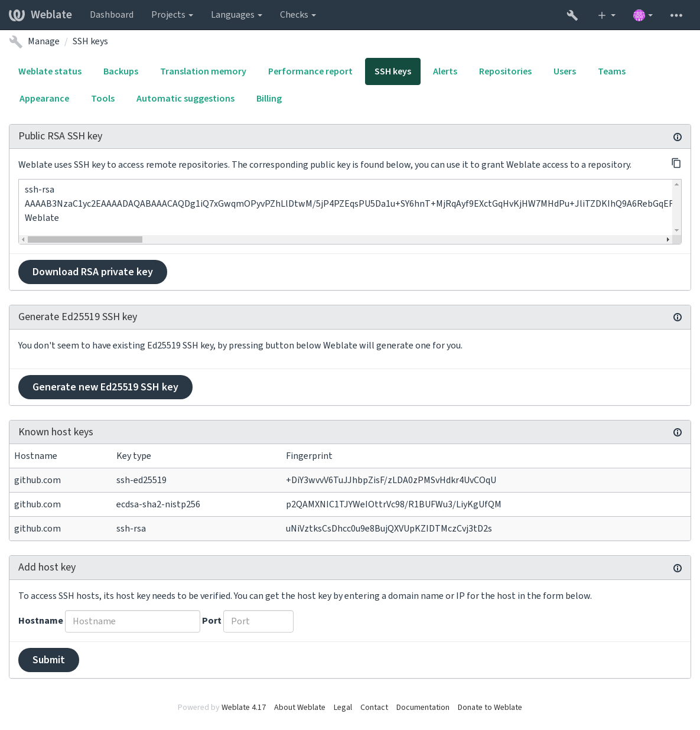The image size is (700, 730).
Task: Click down arrow of key box vertical scrollbar
Action: point(677,230)
